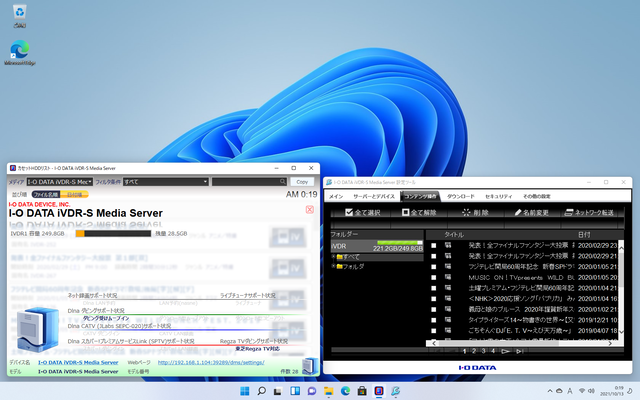Open the Windows Start menu
The height and width of the screenshot is (400, 640).
(x=245, y=391)
